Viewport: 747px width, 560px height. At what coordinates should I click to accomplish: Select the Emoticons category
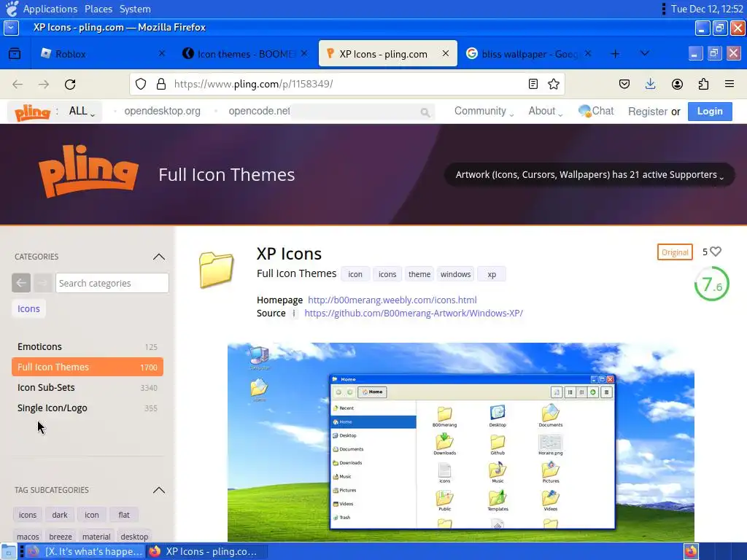[x=88, y=346]
